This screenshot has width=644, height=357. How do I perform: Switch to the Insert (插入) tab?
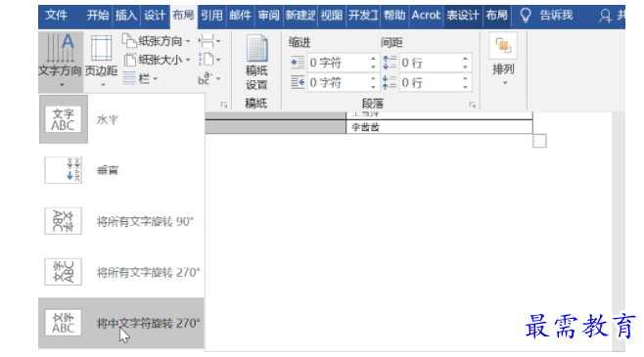pos(125,16)
